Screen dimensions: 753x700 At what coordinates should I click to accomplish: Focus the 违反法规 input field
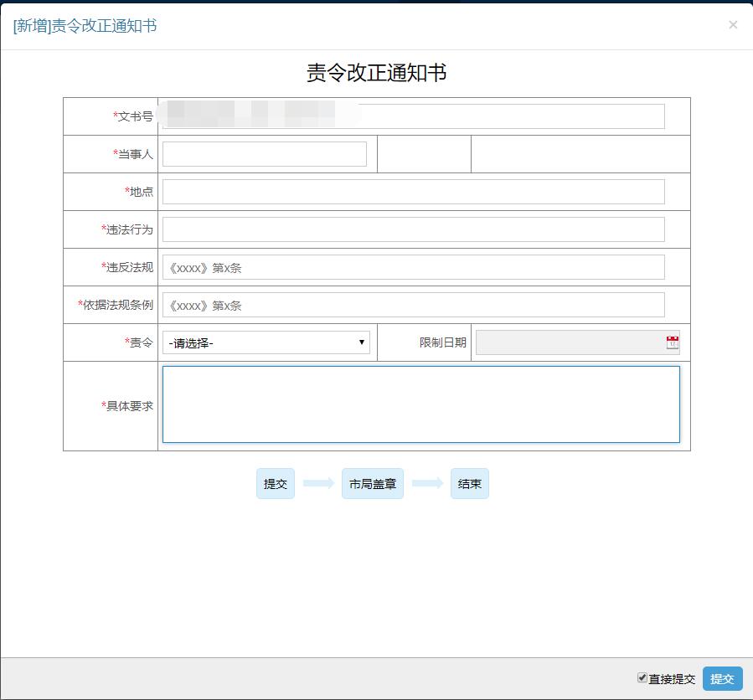[x=413, y=267]
